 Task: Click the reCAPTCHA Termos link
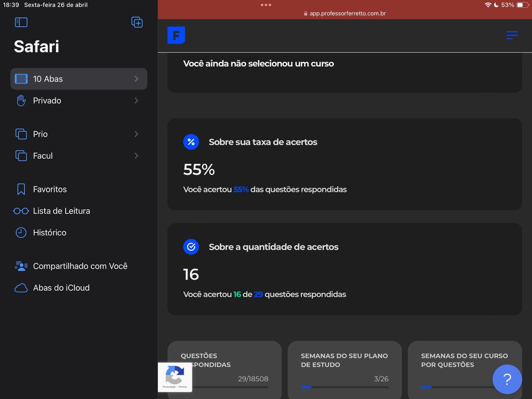coord(183,387)
